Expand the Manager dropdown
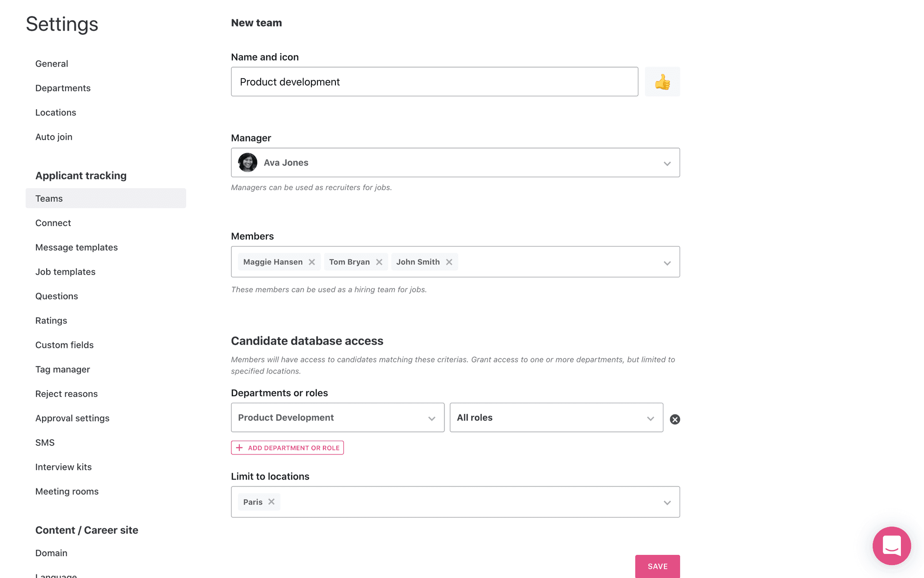Screen dimensions: 924x578 (x=667, y=163)
